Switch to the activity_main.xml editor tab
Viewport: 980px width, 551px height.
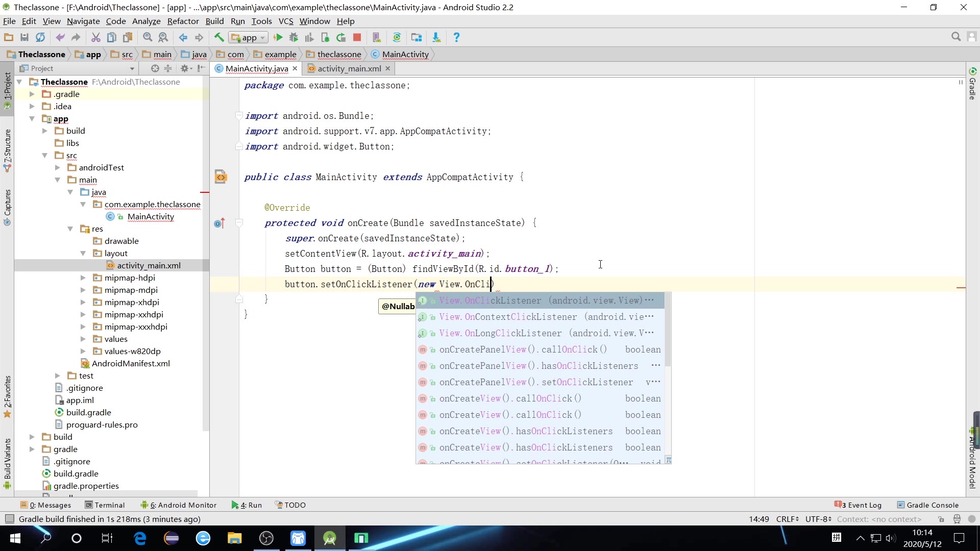click(x=349, y=68)
